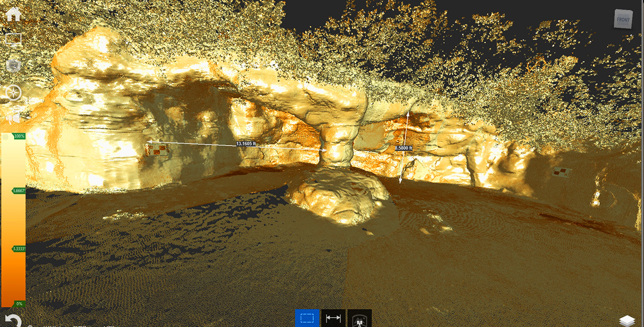Click the 0% marker on color scale

19,304
